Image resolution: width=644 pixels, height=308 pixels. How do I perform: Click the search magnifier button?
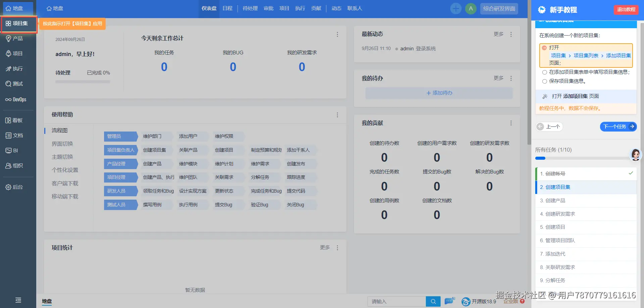tap(433, 301)
